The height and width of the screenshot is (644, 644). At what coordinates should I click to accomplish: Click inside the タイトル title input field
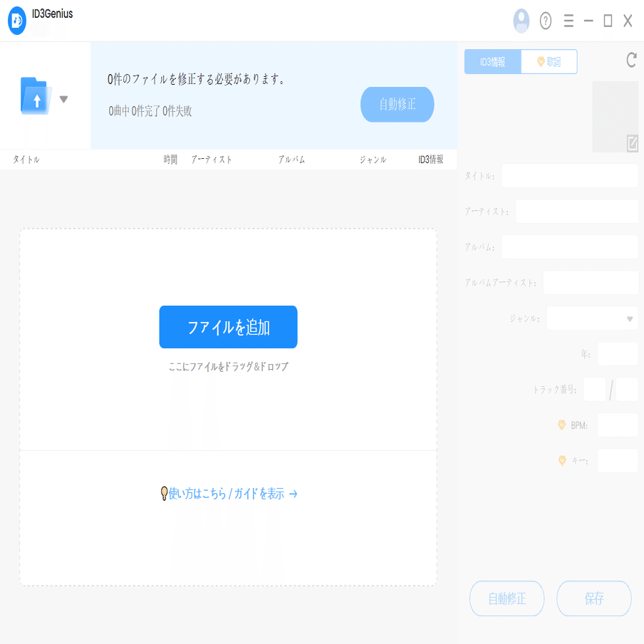(569, 175)
